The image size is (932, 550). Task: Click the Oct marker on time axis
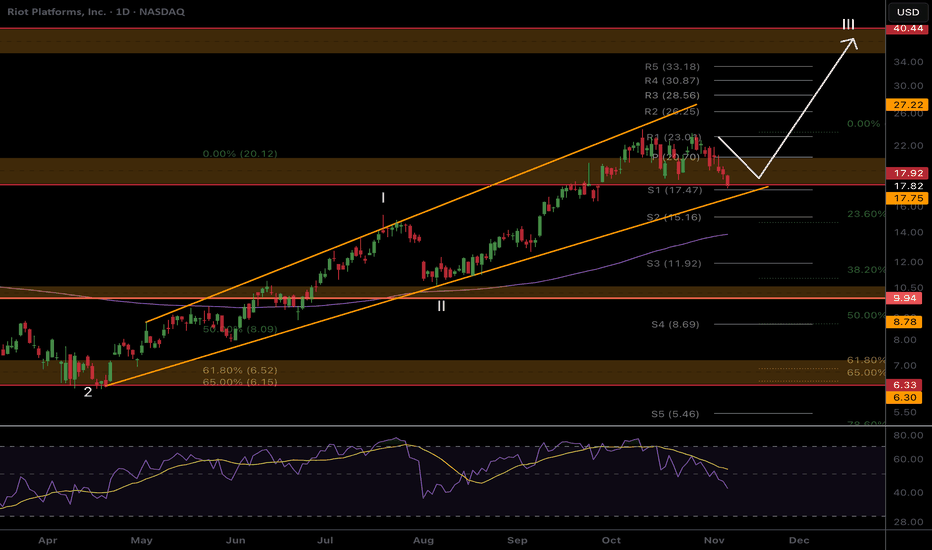pyautogui.click(x=611, y=539)
